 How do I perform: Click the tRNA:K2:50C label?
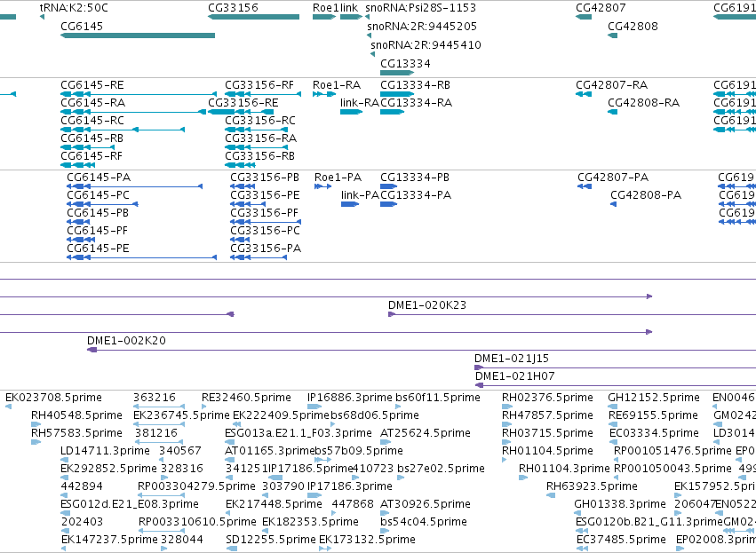coord(74,8)
